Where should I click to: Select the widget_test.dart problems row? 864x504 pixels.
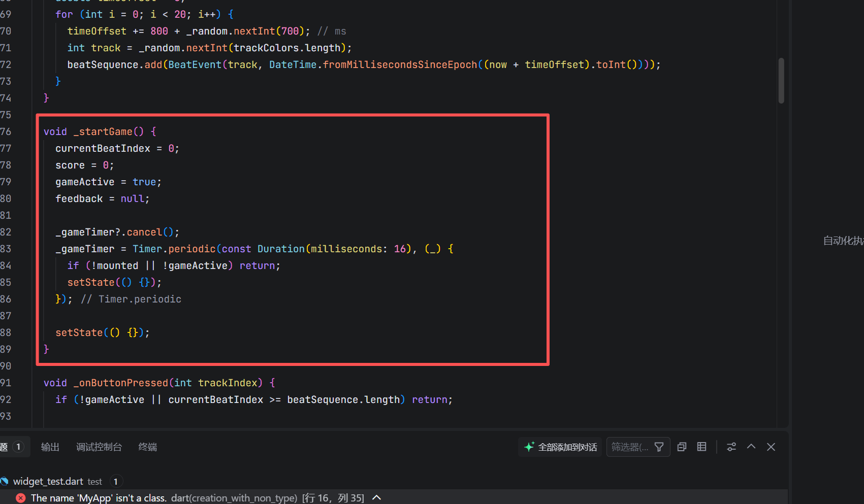[394, 481]
